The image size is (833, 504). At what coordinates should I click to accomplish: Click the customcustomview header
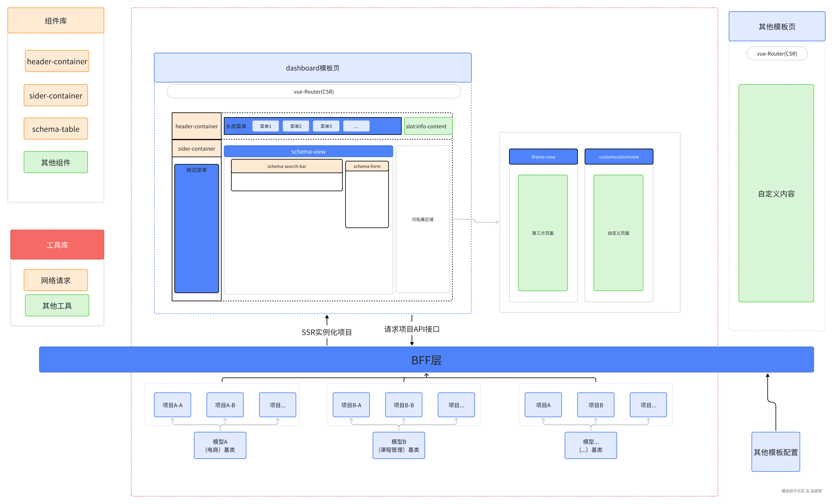click(619, 156)
